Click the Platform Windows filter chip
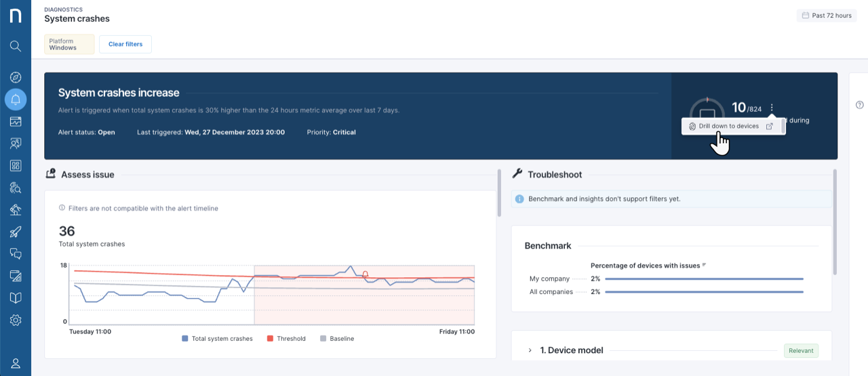Screen dimensions: 868x376 (69, 45)
